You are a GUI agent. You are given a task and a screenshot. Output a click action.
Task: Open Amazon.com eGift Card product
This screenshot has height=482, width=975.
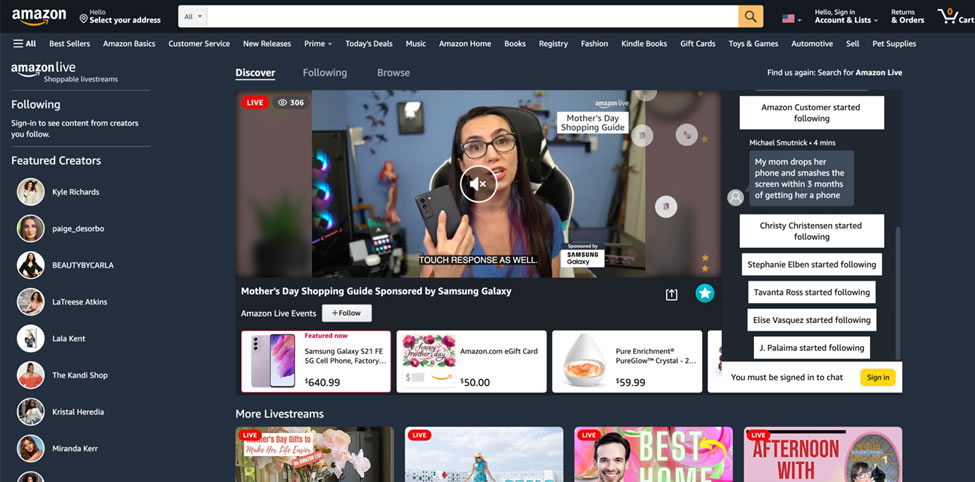click(471, 361)
